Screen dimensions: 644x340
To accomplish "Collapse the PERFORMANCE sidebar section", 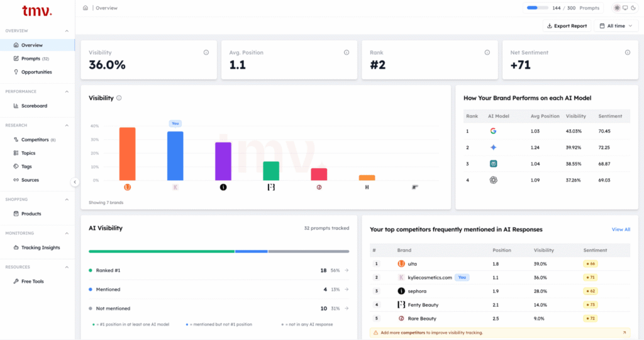I will 67,91.
